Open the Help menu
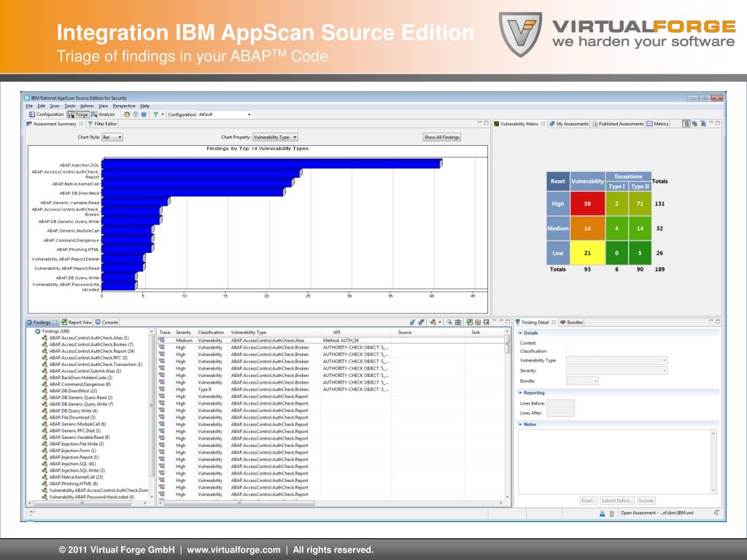 tap(145, 106)
